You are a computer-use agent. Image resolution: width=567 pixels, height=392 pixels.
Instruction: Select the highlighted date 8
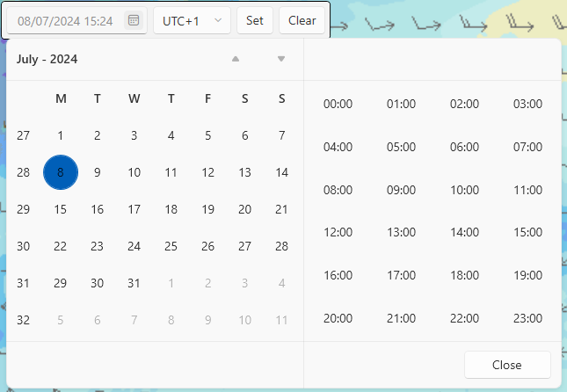tap(61, 172)
